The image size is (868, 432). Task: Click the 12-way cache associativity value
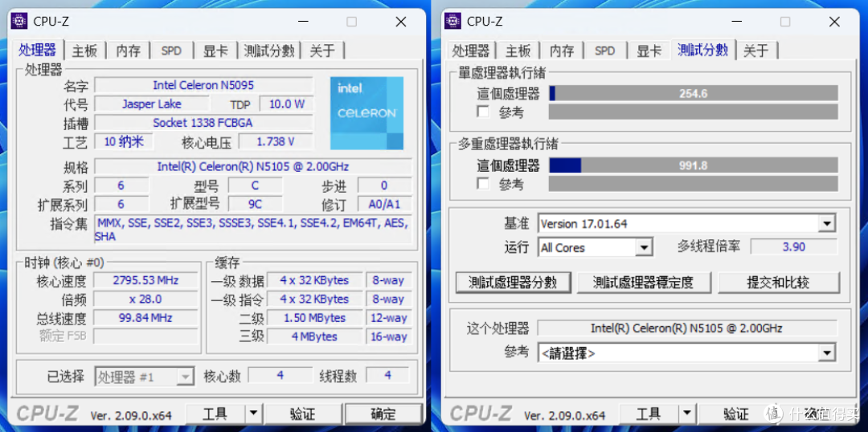389,318
